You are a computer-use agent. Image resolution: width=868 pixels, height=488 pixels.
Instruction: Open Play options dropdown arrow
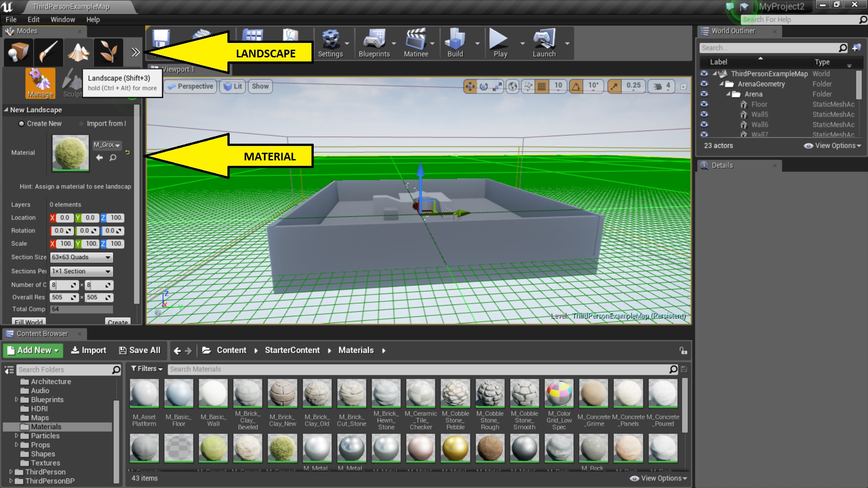click(x=523, y=43)
